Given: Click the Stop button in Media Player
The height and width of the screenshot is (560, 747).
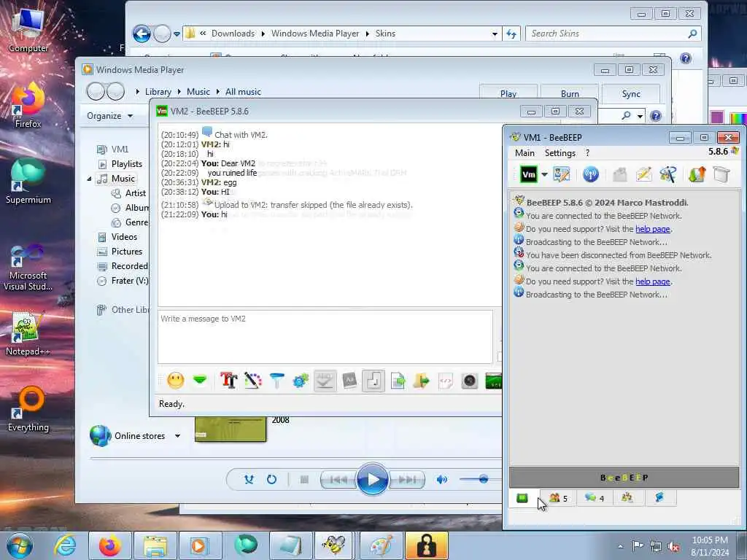Looking at the screenshot, I should point(304,480).
